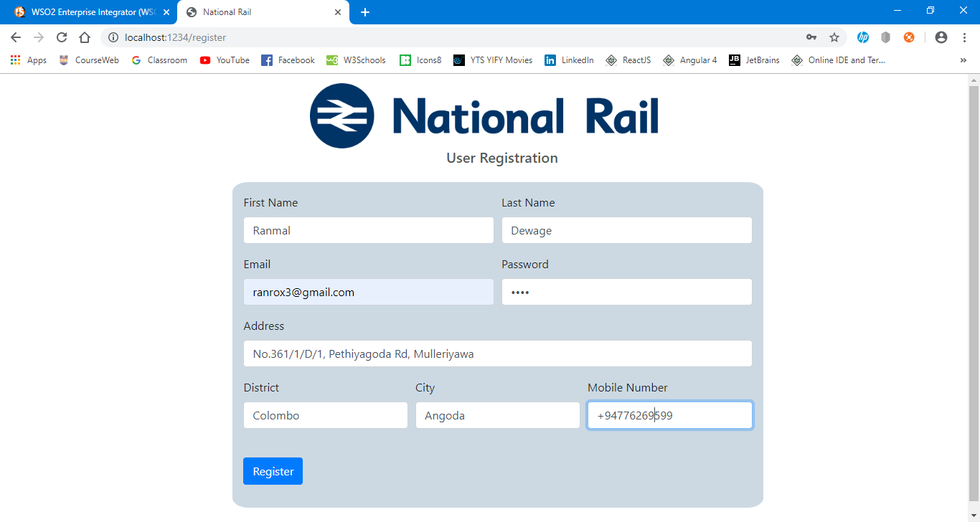Open YouTube bookmark
980x522 pixels.
tap(225, 60)
